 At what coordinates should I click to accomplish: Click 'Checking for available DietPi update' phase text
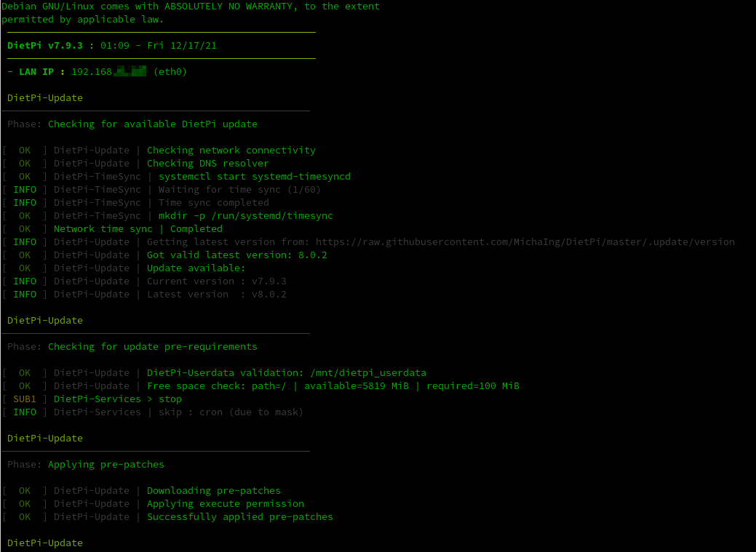coord(153,124)
